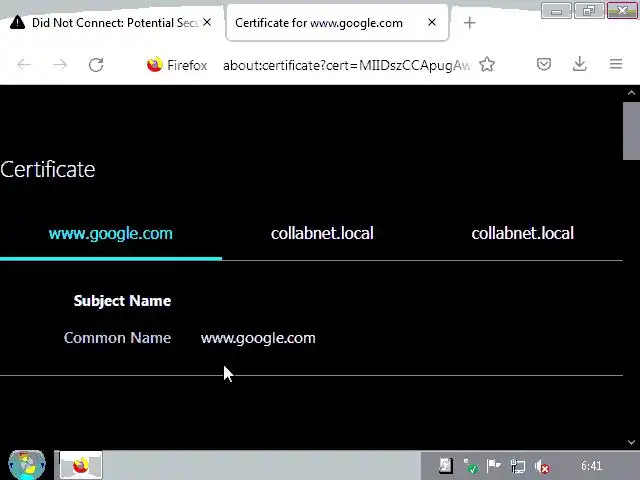
Task: Open the Downloads panel
Action: click(580, 64)
